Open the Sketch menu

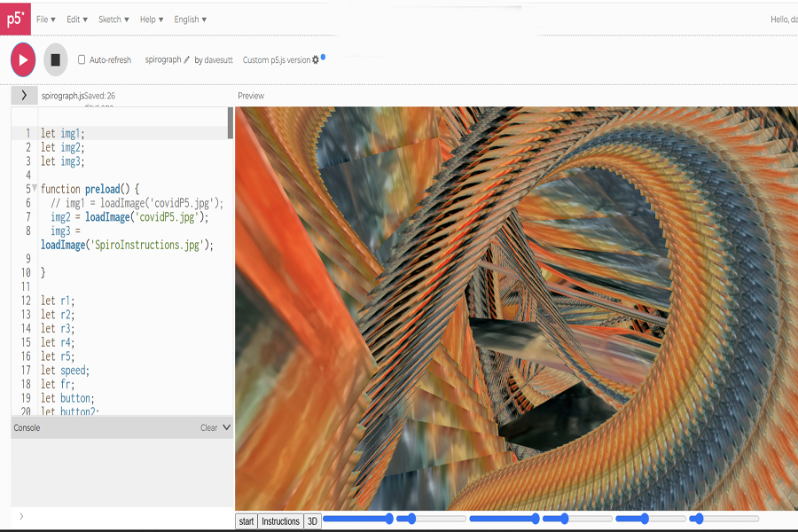click(x=113, y=19)
